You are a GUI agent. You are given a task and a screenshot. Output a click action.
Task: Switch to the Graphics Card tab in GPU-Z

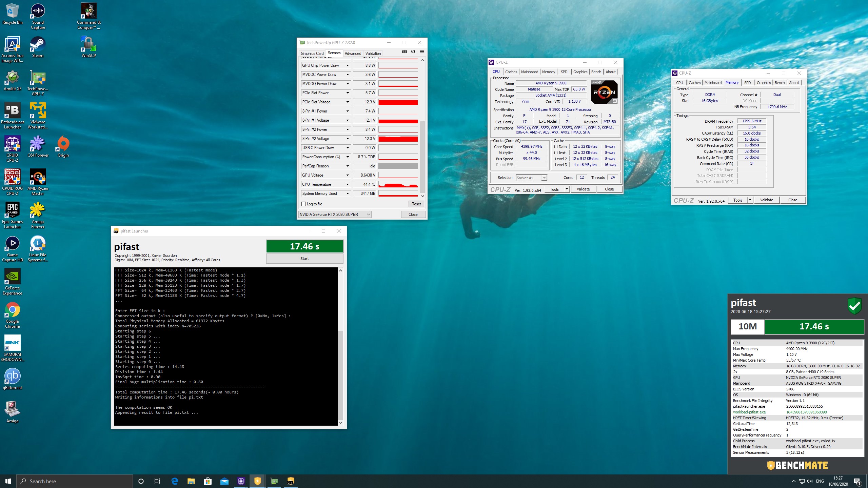[x=312, y=53]
